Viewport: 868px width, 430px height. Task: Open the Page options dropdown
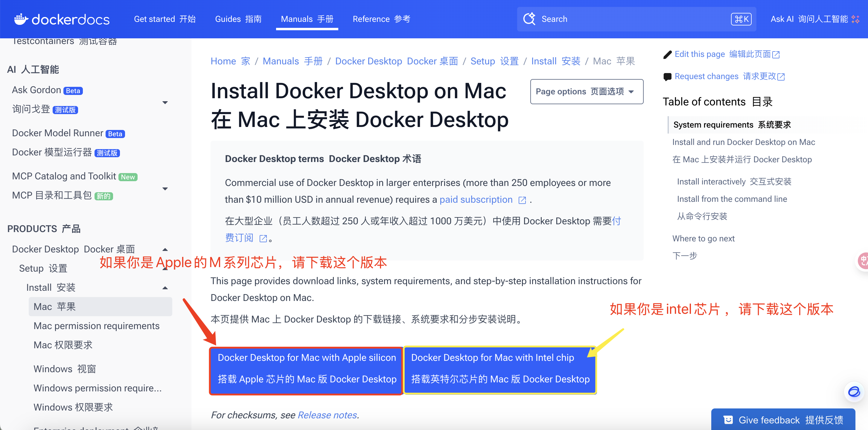click(587, 92)
